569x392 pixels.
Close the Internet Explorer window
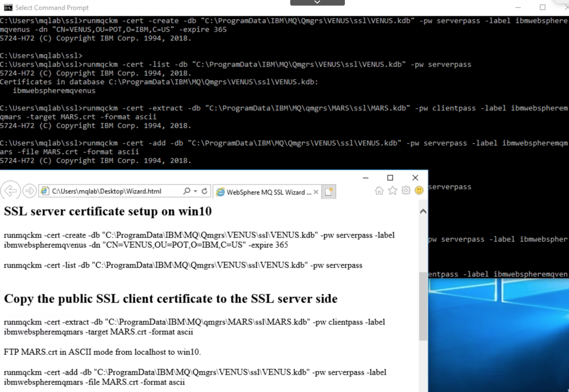pos(415,178)
